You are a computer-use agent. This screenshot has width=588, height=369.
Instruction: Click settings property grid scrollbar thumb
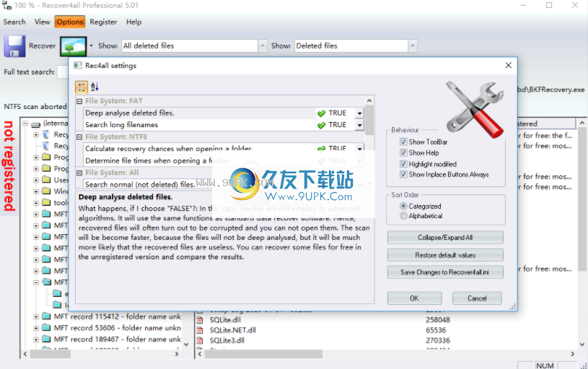369,120
